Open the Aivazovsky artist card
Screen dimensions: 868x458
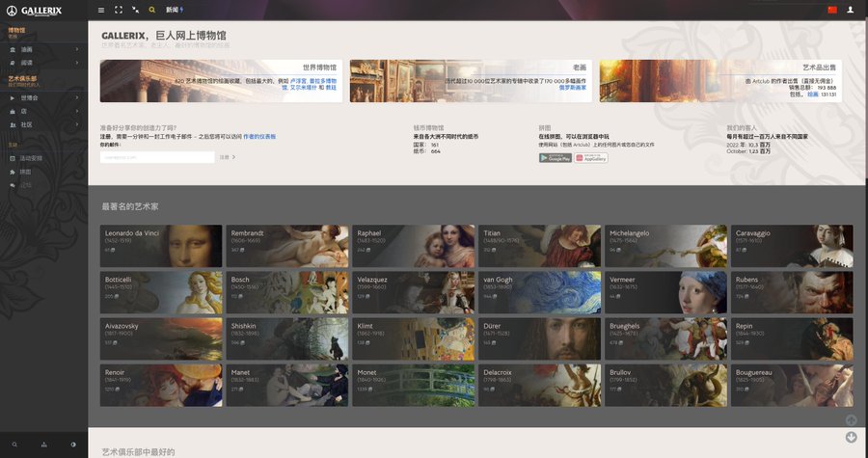point(161,338)
